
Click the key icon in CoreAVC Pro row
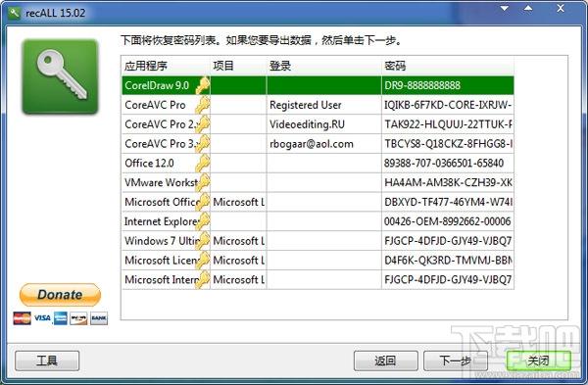[203, 105]
